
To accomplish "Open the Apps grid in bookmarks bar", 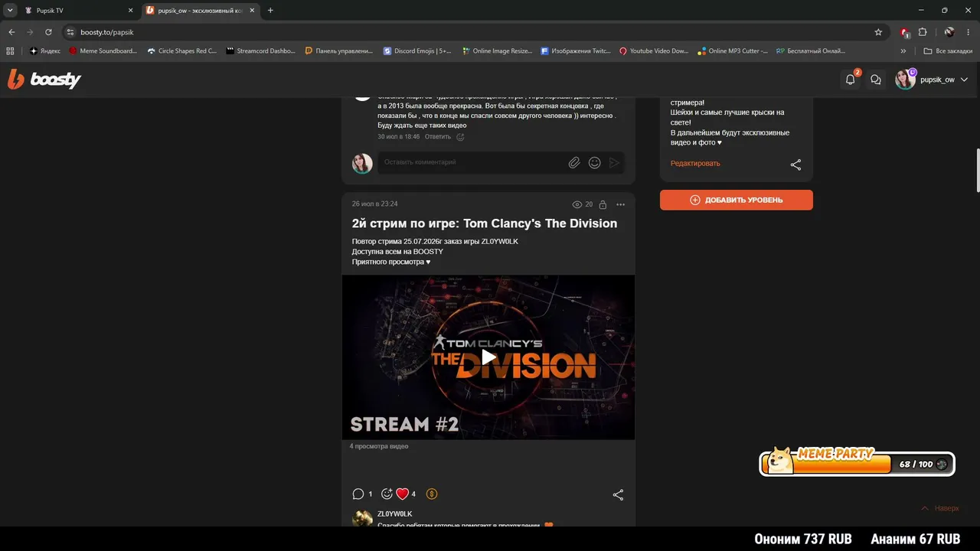I will [11, 51].
